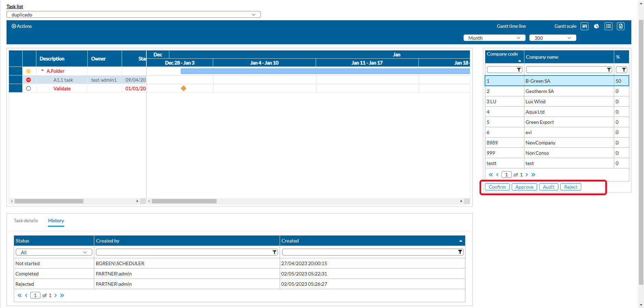Click the Company name filter funnel icon

[609, 70]
